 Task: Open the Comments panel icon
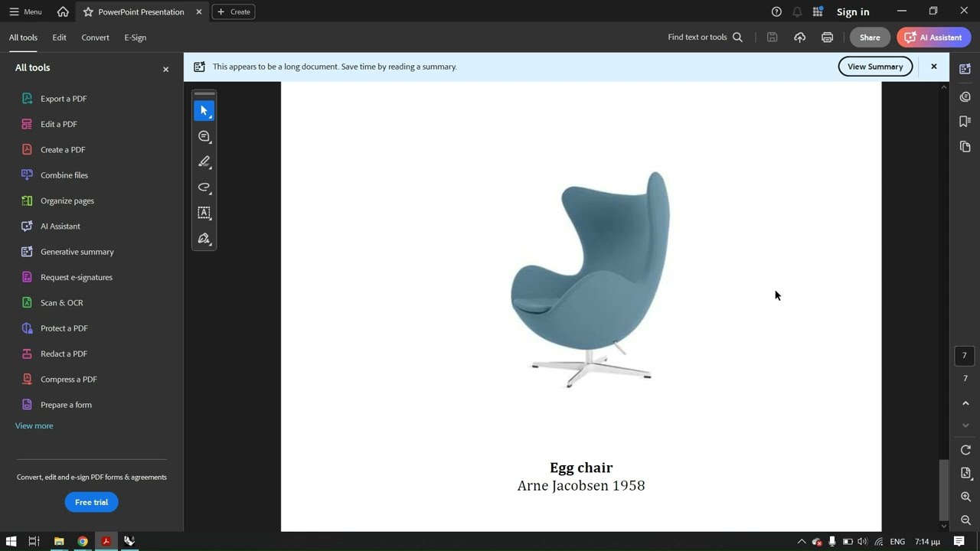click(x=965, y=96)
